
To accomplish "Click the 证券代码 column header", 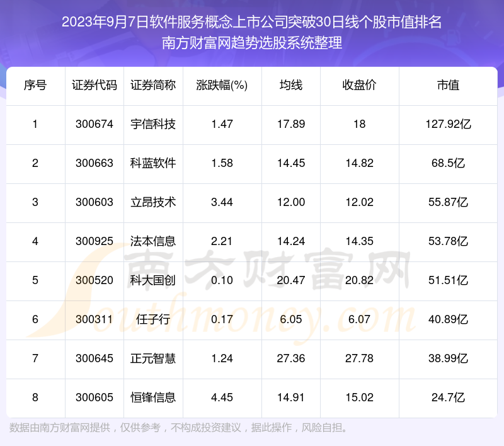I will click(x=94, y=86).
